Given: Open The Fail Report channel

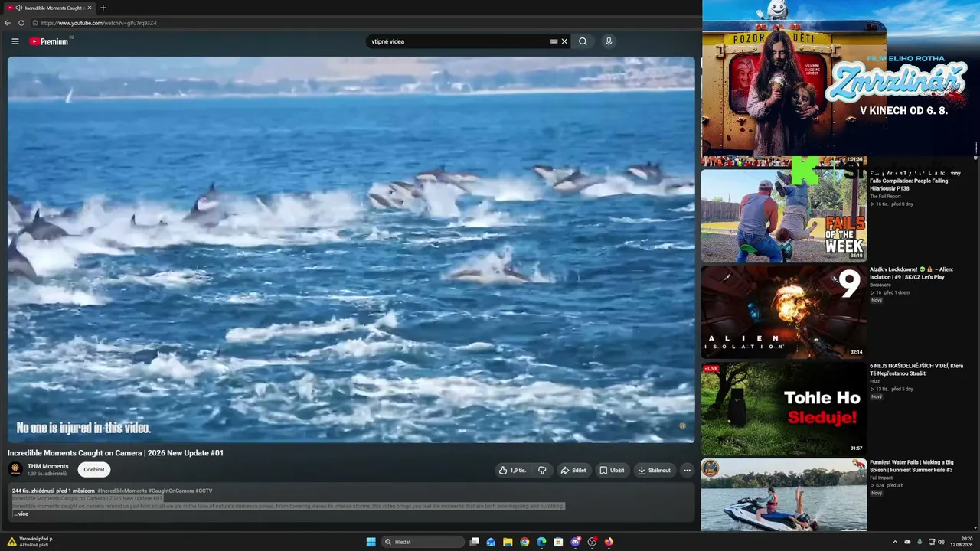Looking at the screenshot, I should (884, 197).
